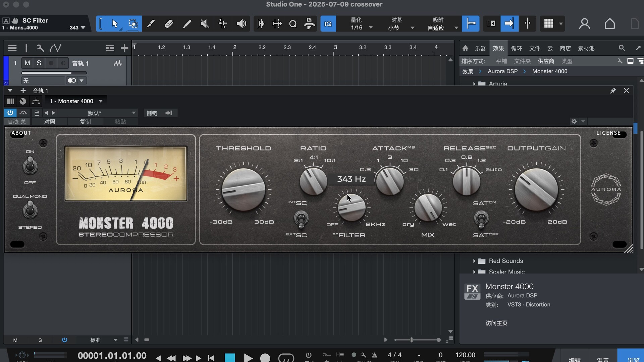Image resolution: width=644 pixels, height=362 pixels.
Task: Click the Stop button in transport
Action: coord(230,358)
